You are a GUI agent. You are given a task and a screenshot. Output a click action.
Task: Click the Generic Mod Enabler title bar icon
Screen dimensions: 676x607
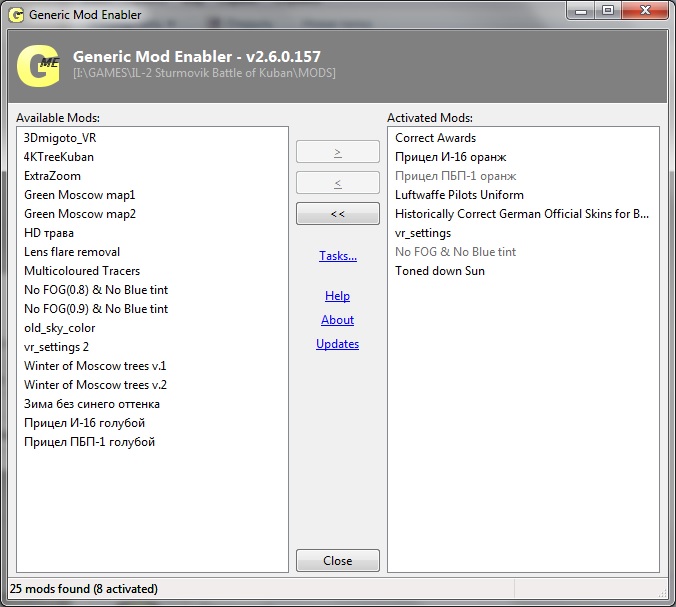click(x=16, y=15)
